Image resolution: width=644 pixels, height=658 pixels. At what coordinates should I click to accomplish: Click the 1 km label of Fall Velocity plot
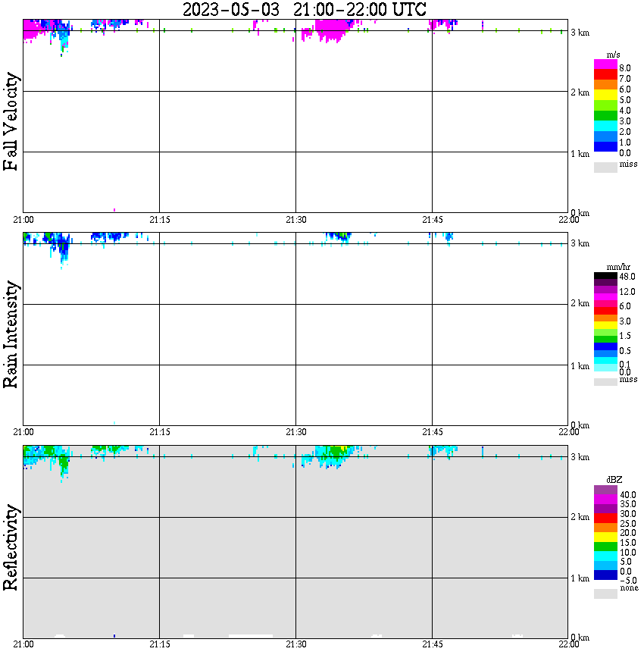(x=580, y=154)
